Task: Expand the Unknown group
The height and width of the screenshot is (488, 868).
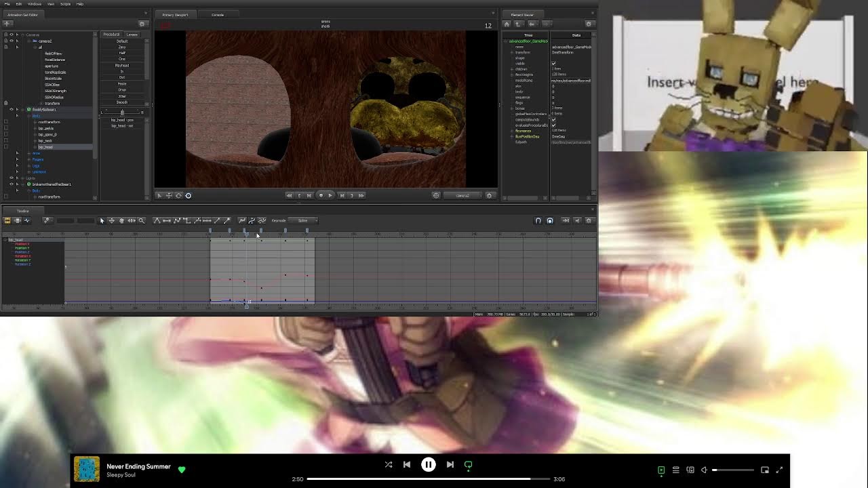Action: coord(28,171)
